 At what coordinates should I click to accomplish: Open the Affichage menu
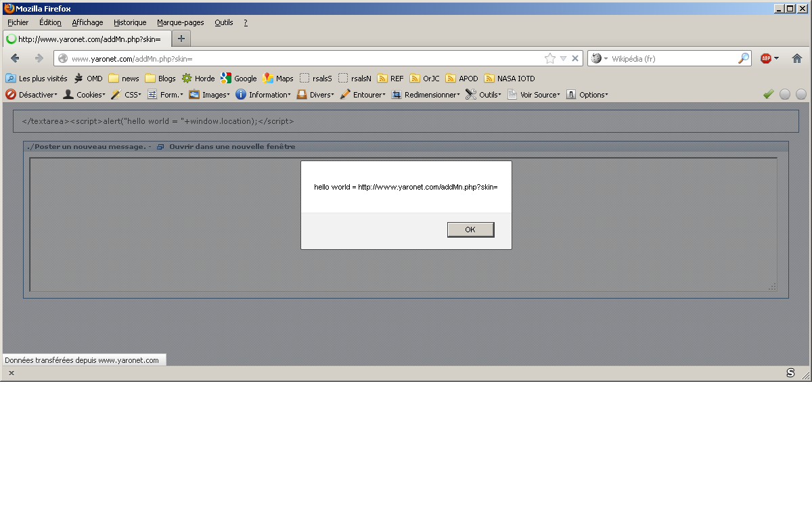pyautogui.click(x=87, y=22)
